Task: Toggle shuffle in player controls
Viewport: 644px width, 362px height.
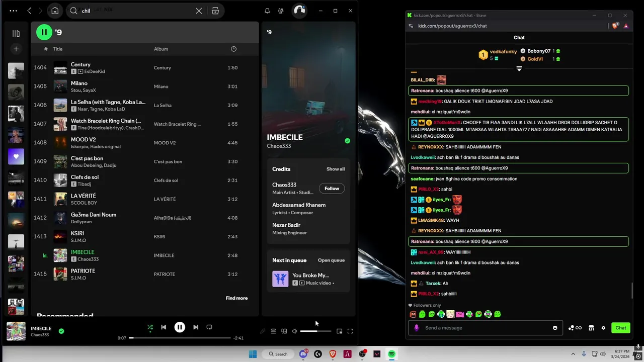Action: tap(150, 327)
